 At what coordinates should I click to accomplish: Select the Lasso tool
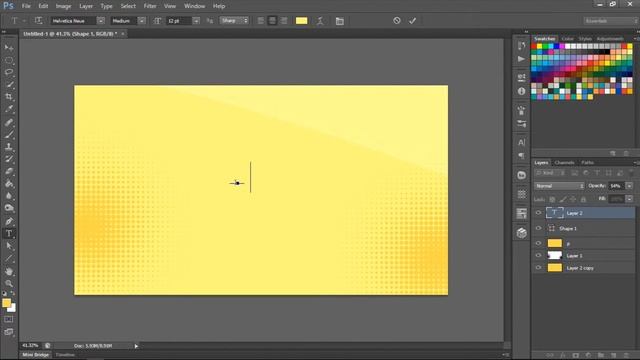9,73
